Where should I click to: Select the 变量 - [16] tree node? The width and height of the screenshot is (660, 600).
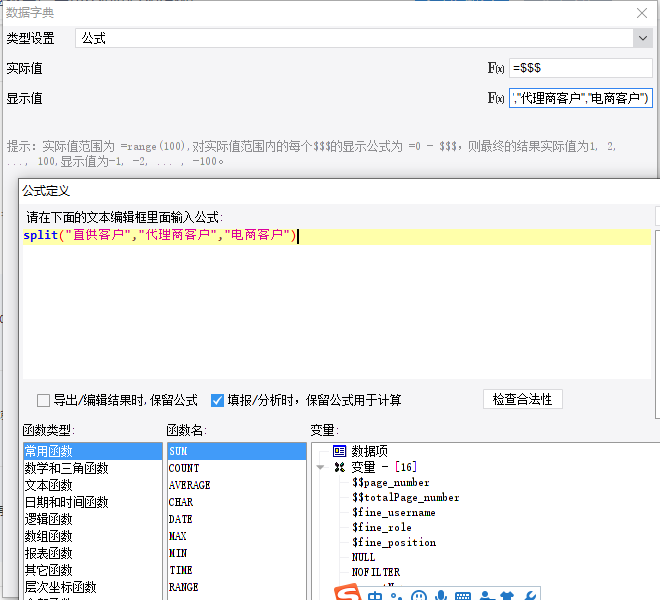[384, 467]
